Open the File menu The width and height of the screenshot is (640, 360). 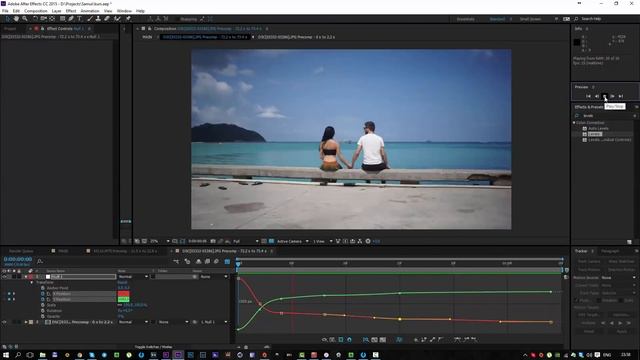tap(5, 11)
